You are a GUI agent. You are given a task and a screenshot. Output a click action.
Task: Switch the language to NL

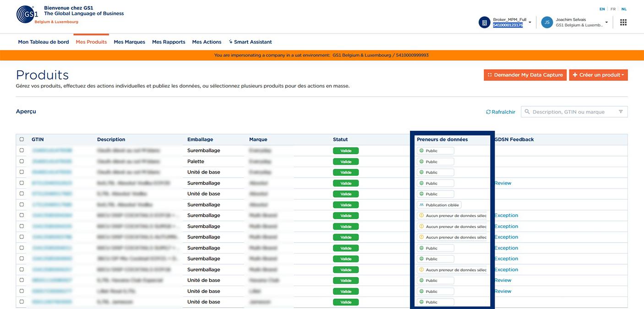[x=624, y=9]
